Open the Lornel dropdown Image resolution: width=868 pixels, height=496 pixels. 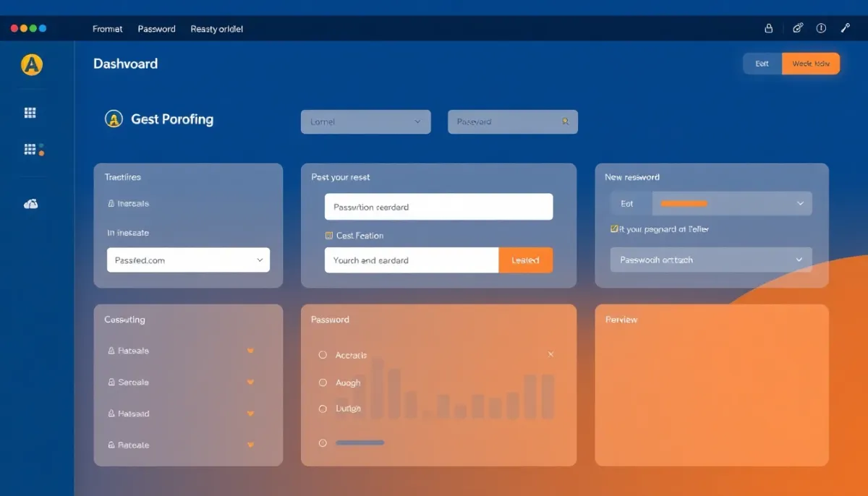(x=365, y=121)
